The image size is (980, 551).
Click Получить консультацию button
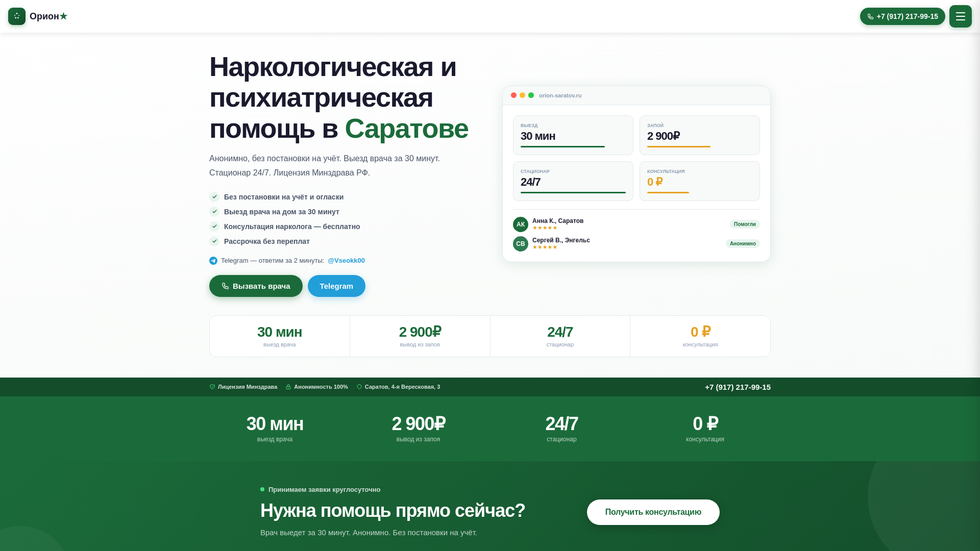(653, 512)
